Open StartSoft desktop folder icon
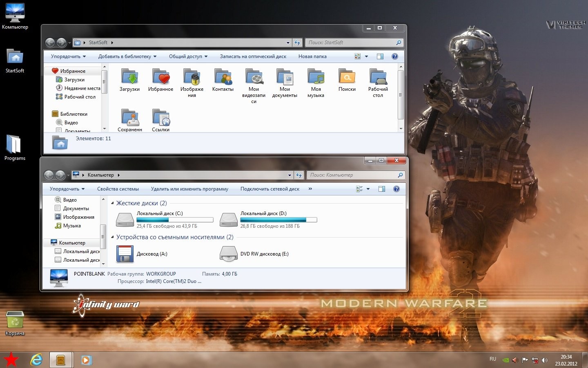 tap(15, 61)
